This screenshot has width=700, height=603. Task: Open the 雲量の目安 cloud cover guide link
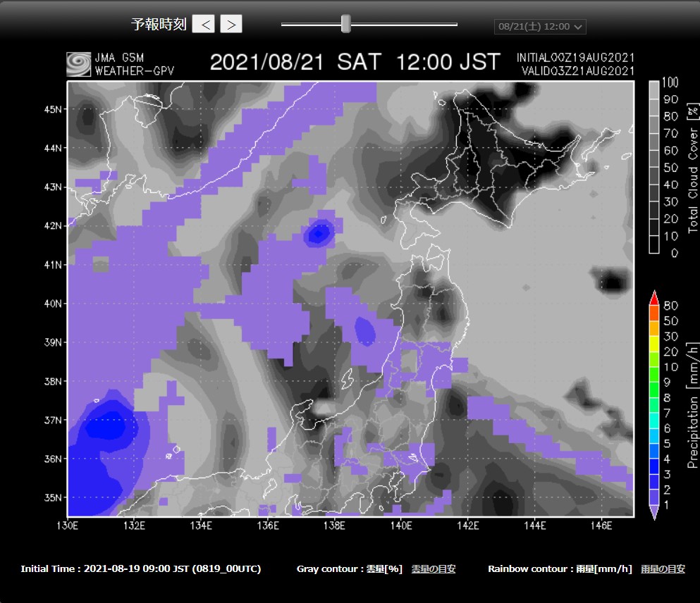[433, 569]
